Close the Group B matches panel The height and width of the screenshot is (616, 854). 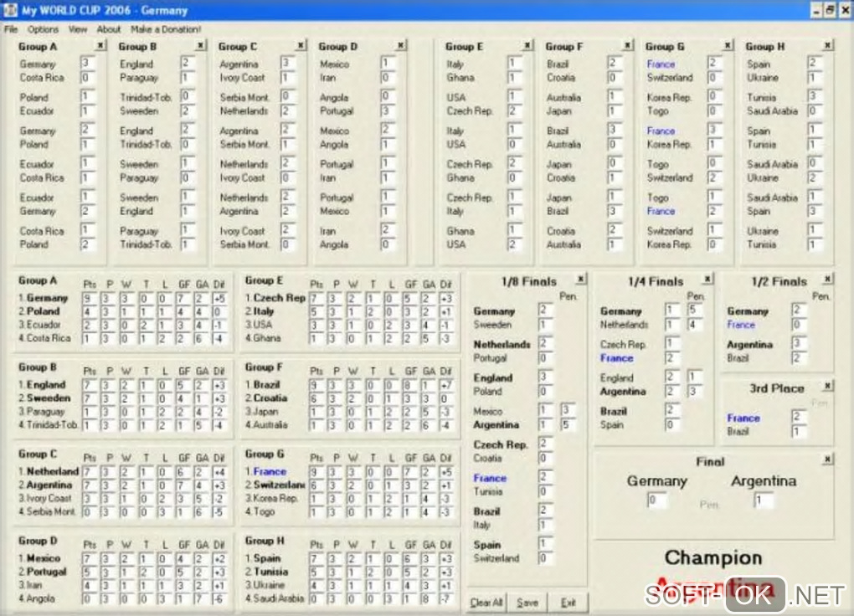pyautogui.click(x=200, y=46)
